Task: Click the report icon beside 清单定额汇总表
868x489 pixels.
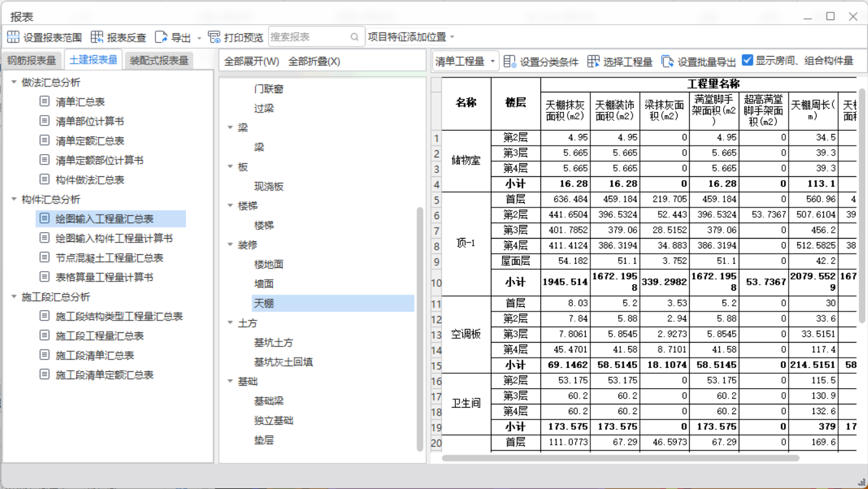Action: pos(44,140)
